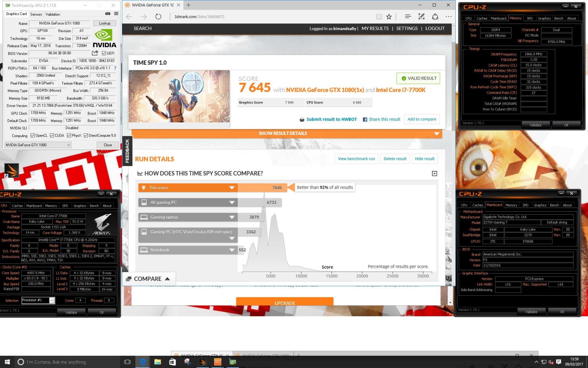Open File Explorer from taskbar
The height and width of the screenshot is (368, 588).
pos(158,362)
